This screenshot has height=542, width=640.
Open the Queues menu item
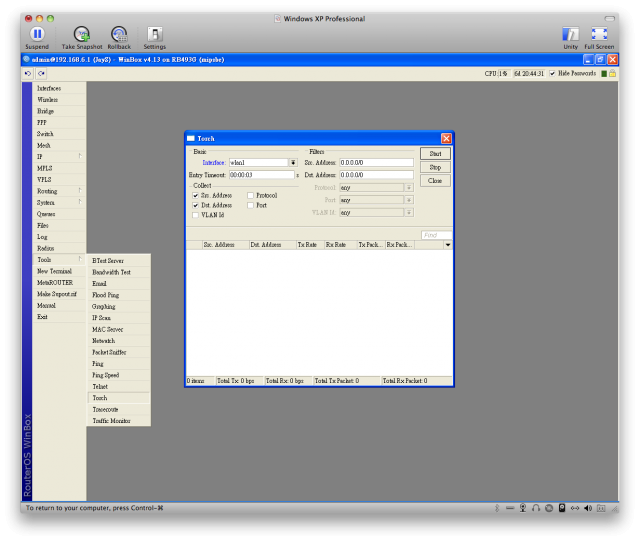click(x=59, y=214)
